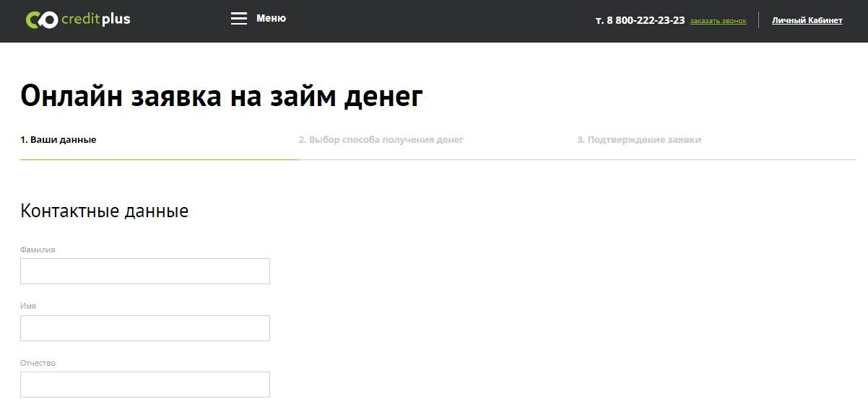Select step 1. Ваши данные tab

(x=58, y=140)
